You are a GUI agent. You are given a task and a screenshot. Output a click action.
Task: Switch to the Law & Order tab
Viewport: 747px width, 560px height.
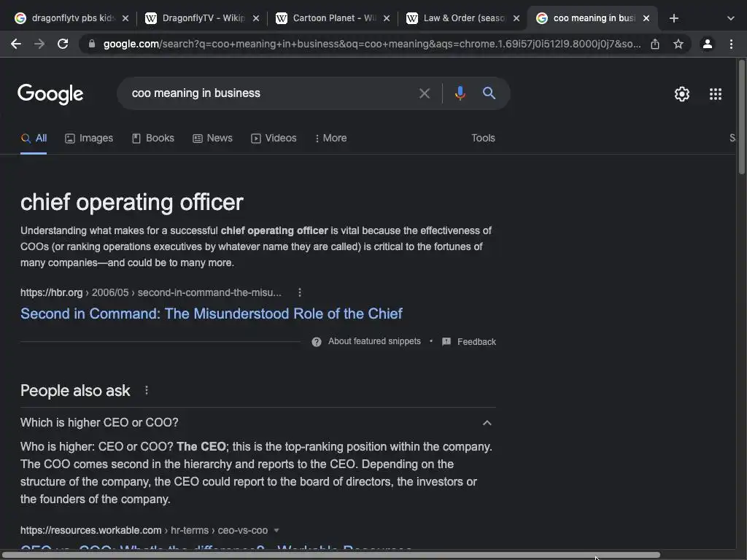pos(463,18)
